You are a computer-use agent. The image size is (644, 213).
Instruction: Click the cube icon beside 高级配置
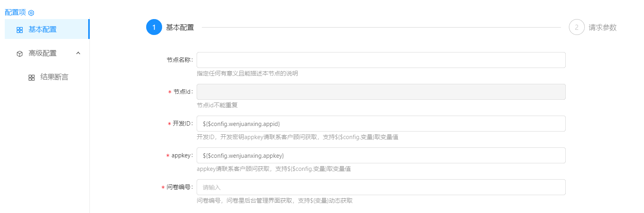(x=19, y=54)
